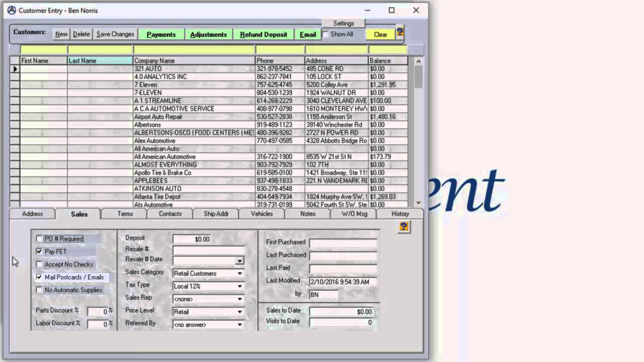
Task: Select the ALMOST EVERYTHING row
Action: (x=209, y=165)
